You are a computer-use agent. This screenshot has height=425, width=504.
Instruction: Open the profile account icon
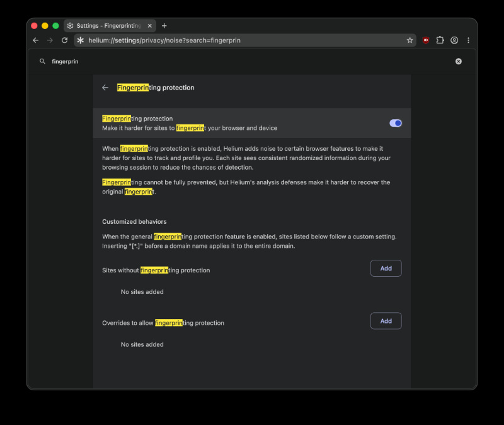454,40
